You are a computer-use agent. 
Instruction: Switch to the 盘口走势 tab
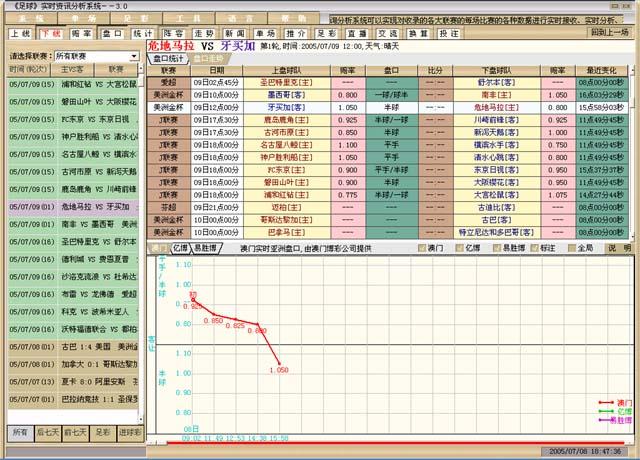[209, 59]
